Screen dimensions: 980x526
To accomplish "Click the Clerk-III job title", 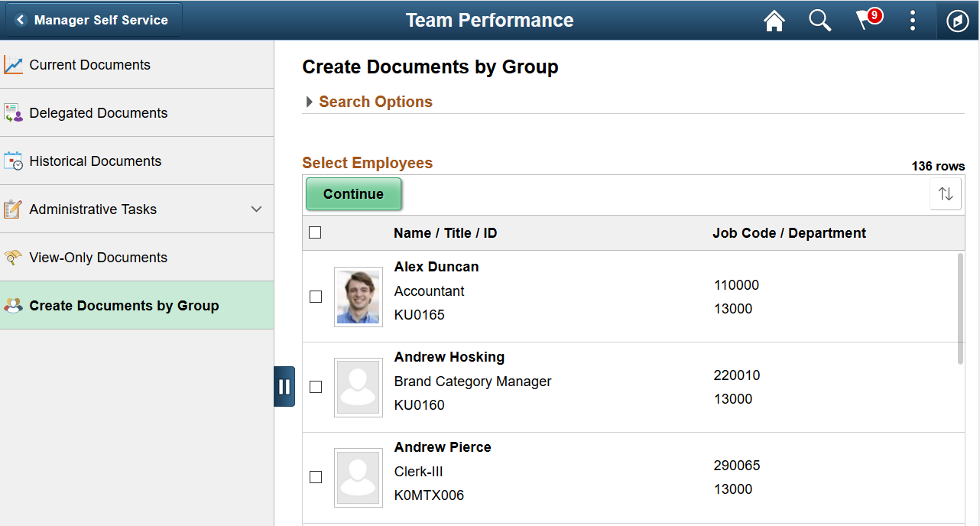I will click(x=419, y=472).
